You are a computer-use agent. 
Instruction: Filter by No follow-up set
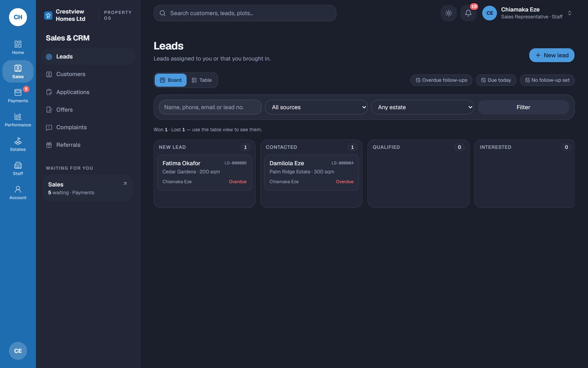547,80
